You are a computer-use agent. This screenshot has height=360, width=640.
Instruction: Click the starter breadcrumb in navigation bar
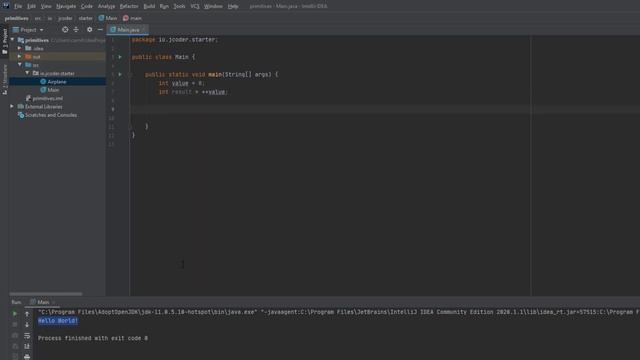tap(85, 18)
